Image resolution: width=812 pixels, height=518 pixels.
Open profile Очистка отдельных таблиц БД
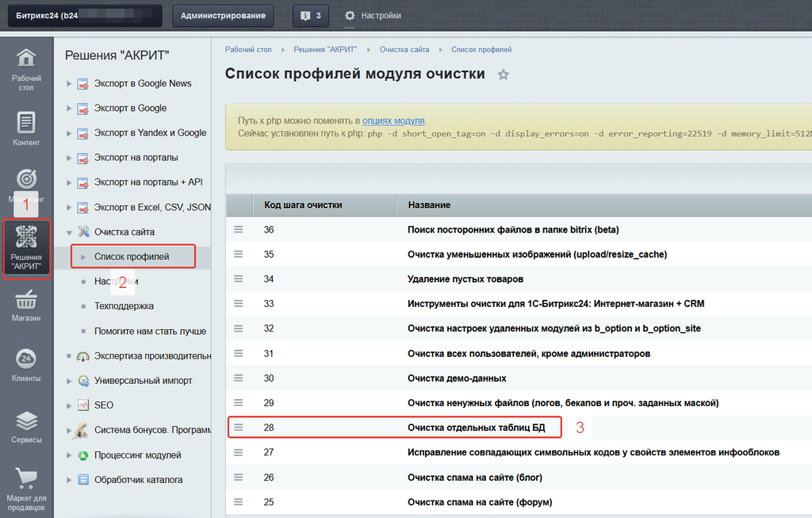(476, 428)
